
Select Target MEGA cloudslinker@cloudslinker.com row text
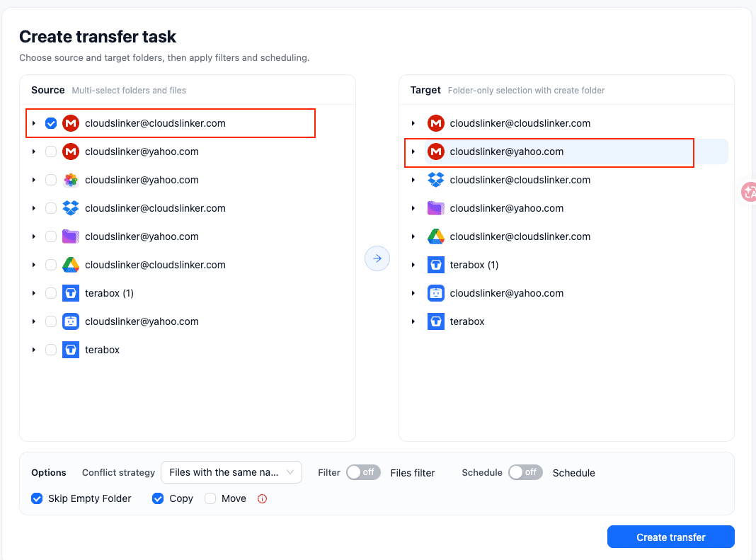pos(520,123)
